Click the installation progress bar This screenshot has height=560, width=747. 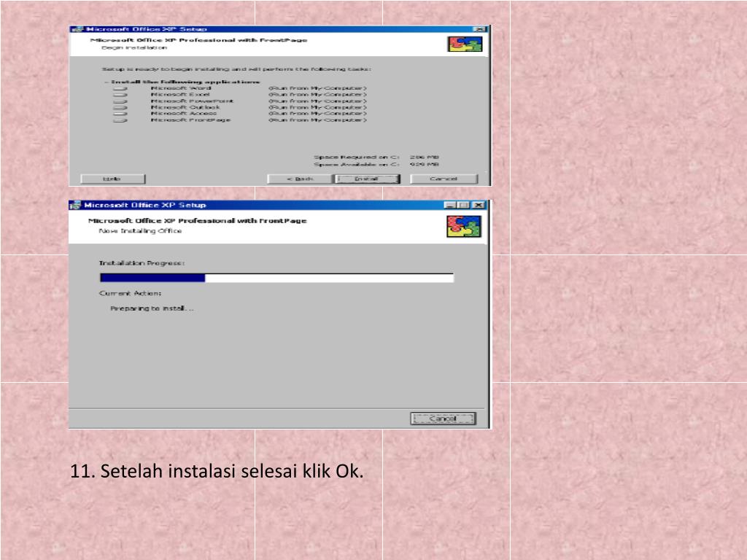tap(276, 278)
